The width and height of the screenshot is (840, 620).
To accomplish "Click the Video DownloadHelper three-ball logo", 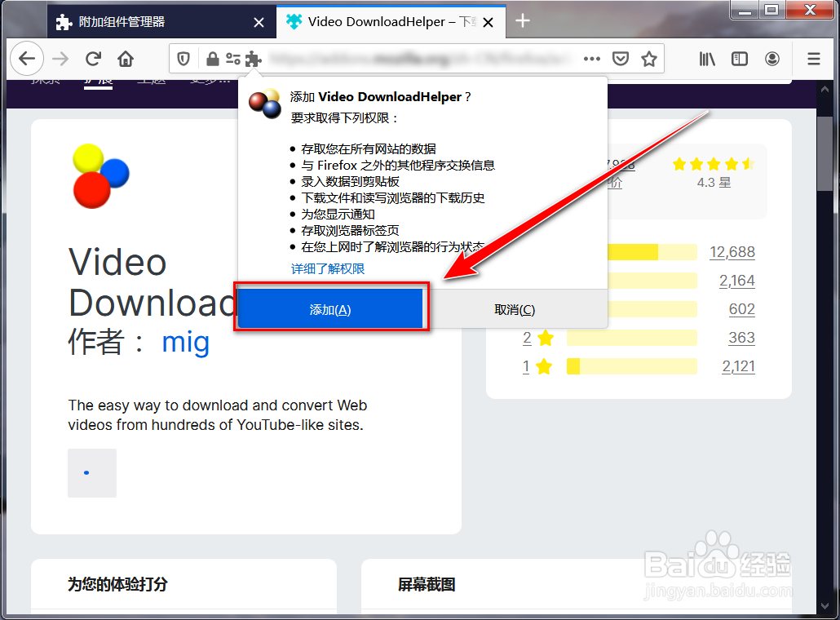I will (100, 175).
